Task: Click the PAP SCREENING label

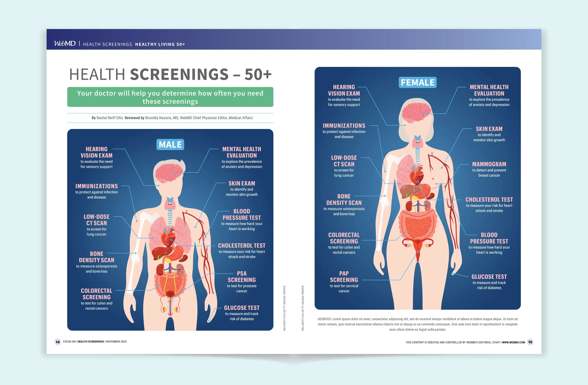Action: (x=344, y=277)
